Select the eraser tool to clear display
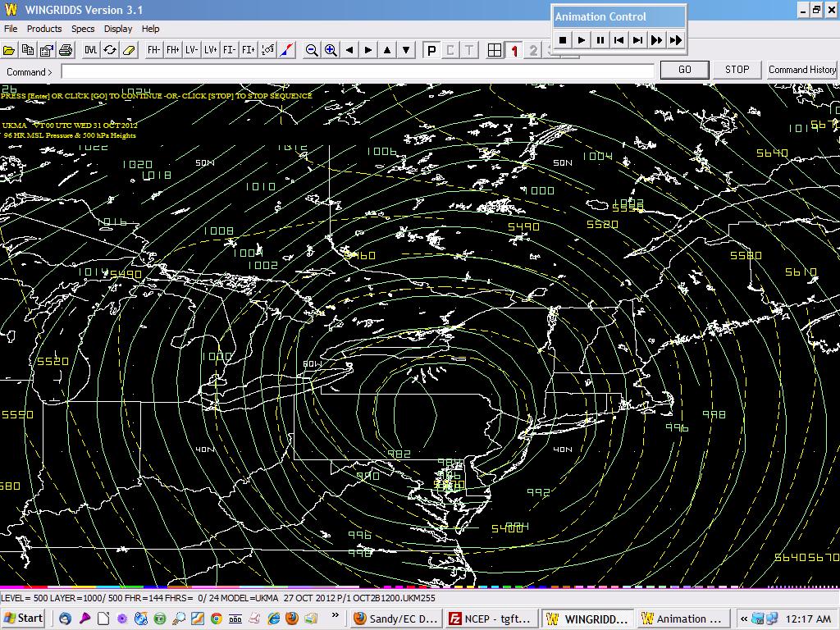Viewport: 840px width, 630px height. [129, 50]
